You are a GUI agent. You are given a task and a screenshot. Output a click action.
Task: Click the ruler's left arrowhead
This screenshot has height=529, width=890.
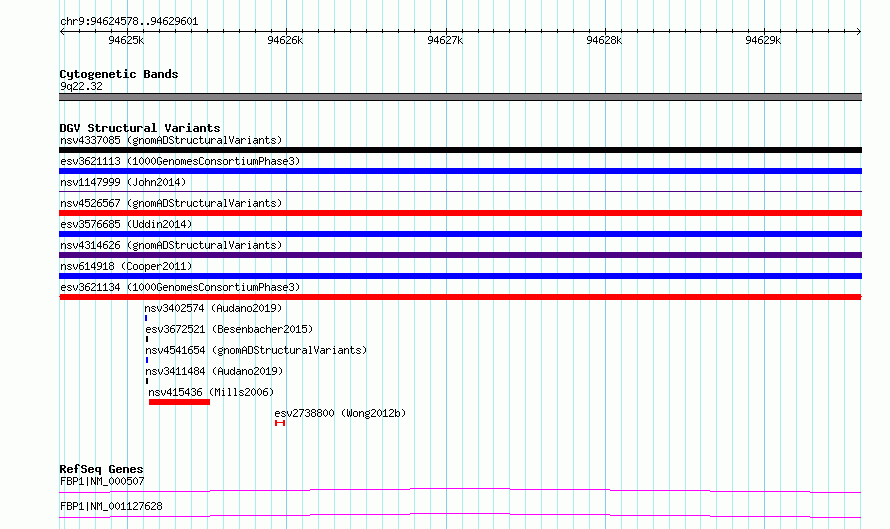(62, 31)
